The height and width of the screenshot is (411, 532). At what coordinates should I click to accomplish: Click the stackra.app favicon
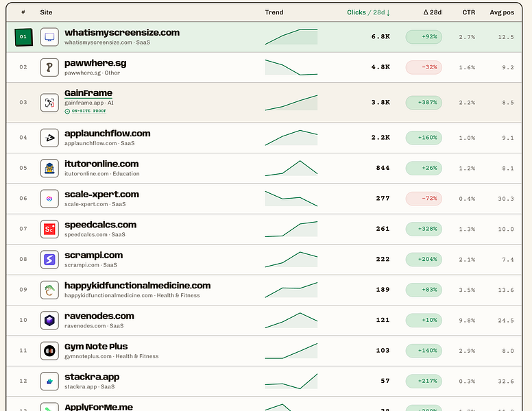(x=49, y=381)
